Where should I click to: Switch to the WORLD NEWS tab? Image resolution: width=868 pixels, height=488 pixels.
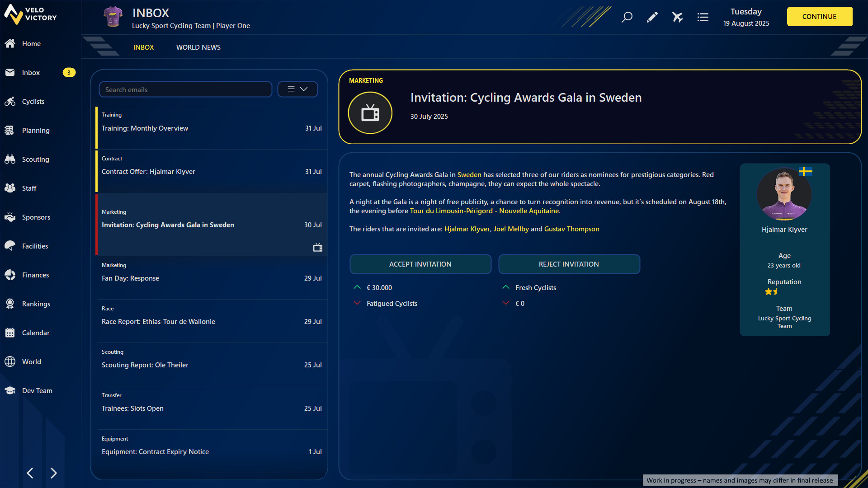click(x=198, y=47)
